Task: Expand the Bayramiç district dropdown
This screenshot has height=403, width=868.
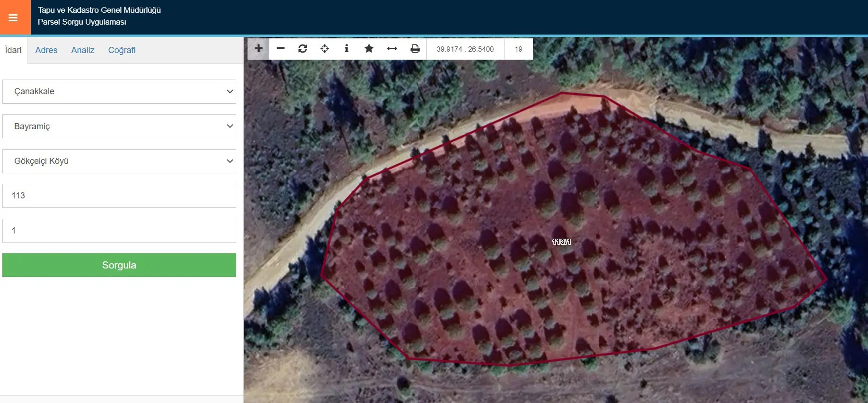Action: point(119,126)
